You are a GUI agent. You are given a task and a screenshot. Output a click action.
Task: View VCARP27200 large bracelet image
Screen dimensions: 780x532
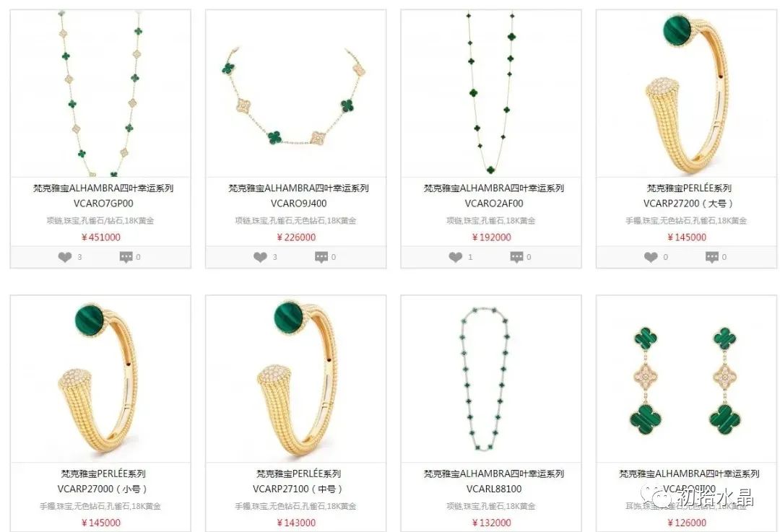687,93
